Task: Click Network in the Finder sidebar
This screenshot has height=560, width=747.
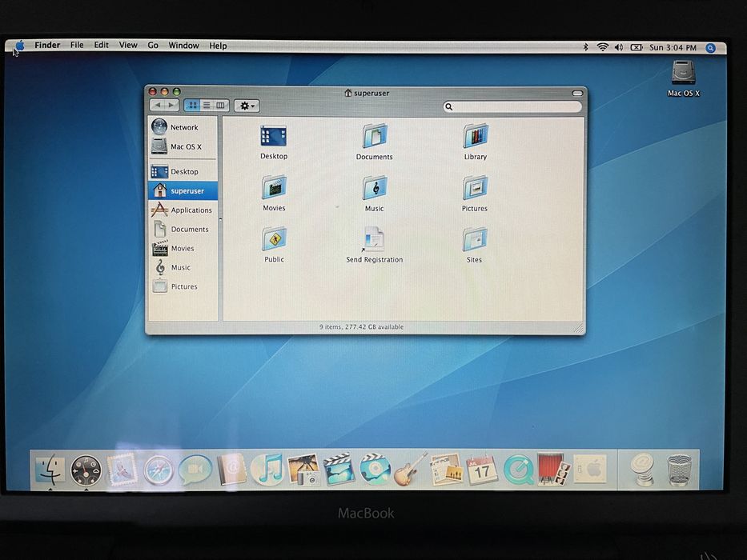Action: (x=183, y=127)
